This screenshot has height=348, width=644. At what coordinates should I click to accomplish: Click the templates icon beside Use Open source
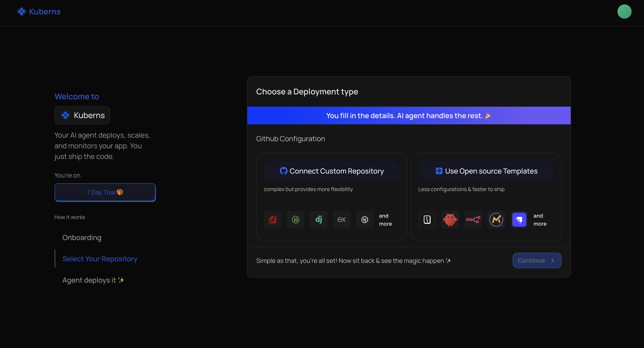click(x=439, y=171)
